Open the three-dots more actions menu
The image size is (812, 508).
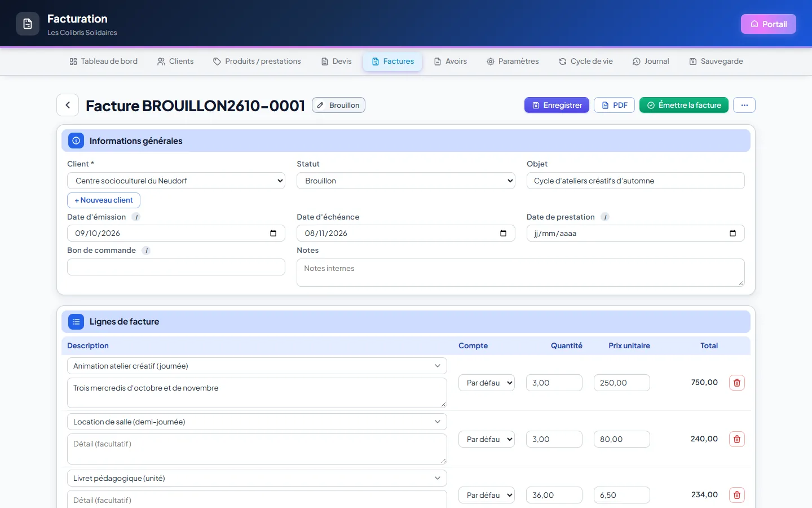(744, 105)
